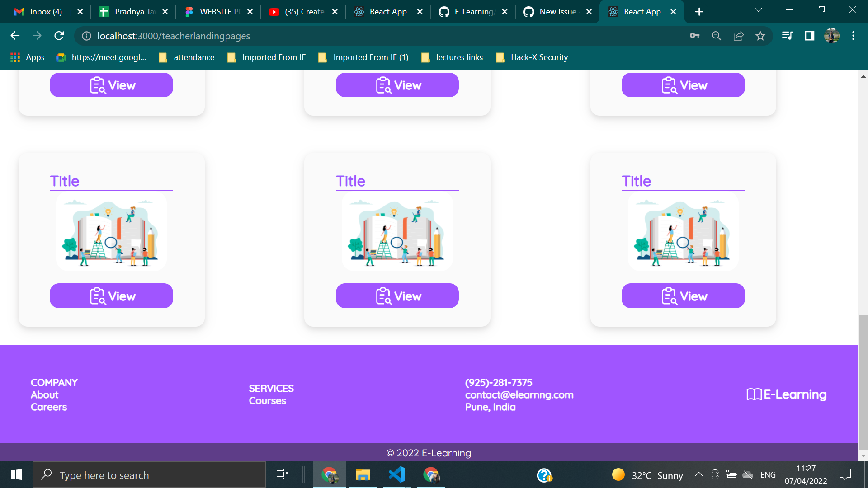The height and width of the screenshot is (488, 868).
Task: Click the Task View icon on the taskbar
Action: pos(281,474)
